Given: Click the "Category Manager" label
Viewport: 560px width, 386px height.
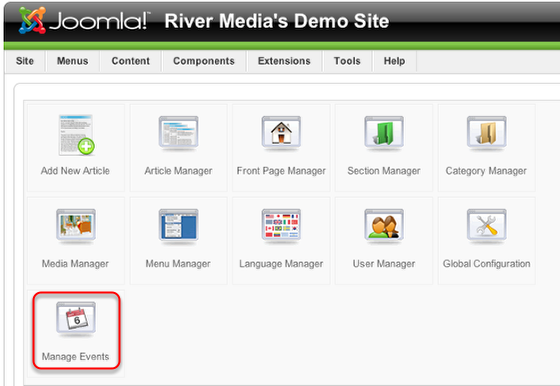Looking at the screenshot, I should pyautogui.click(x=486, y=171).
